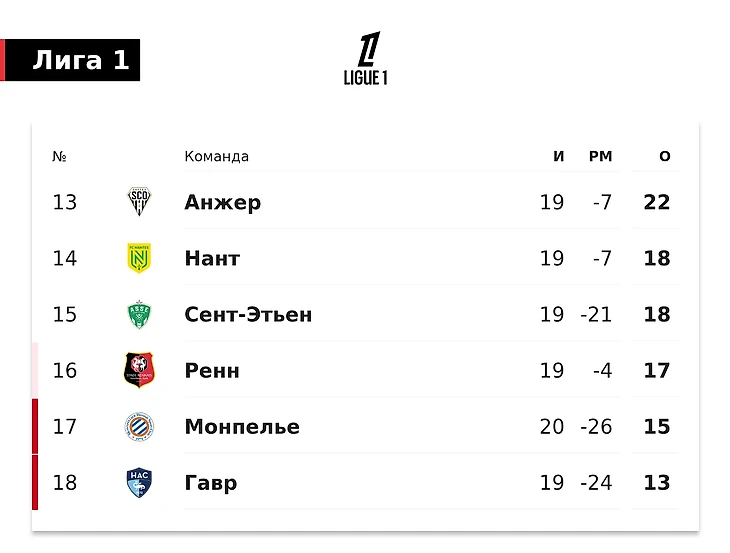
Task: Open the Ренн team page
Action: tap(212, 370)
